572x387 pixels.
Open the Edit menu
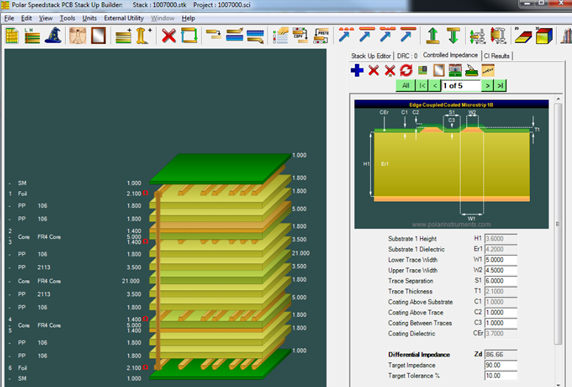[26, 18]
